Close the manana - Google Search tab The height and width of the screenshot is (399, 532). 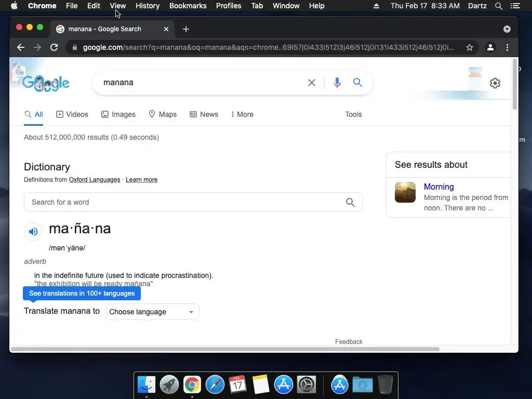[x=166, y=29]
